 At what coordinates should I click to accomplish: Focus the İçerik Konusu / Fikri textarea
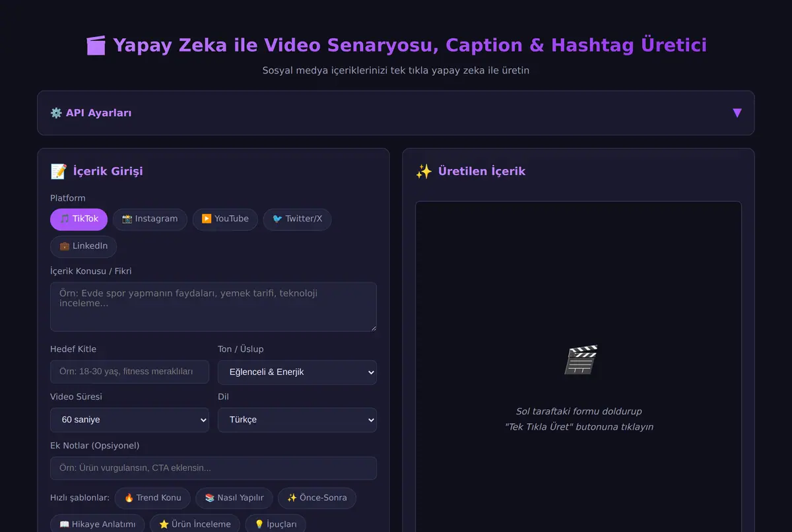coord(213,307)
